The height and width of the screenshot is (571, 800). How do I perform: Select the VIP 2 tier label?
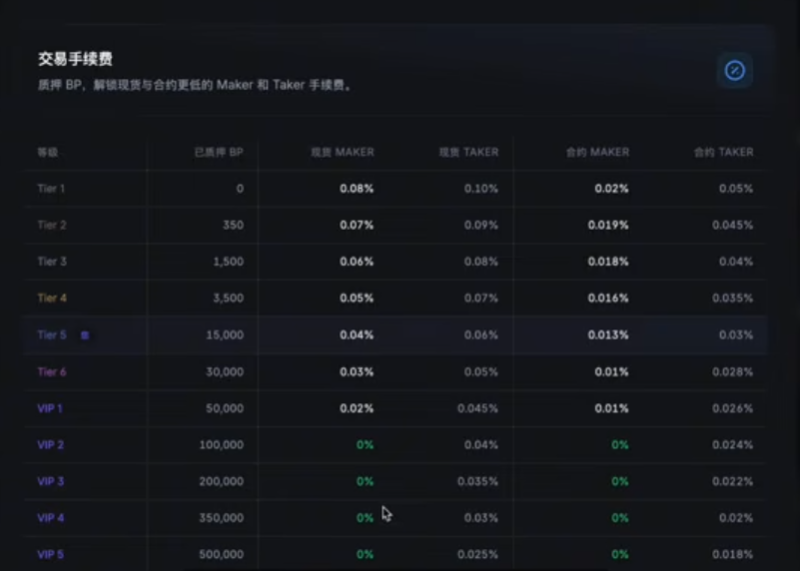point(51,445)
